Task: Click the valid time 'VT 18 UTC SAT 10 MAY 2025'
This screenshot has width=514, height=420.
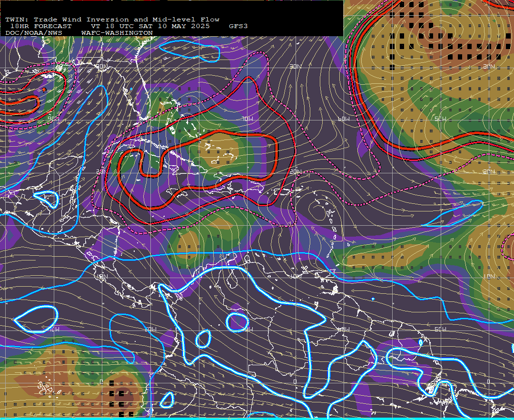Action: (150, 26)
